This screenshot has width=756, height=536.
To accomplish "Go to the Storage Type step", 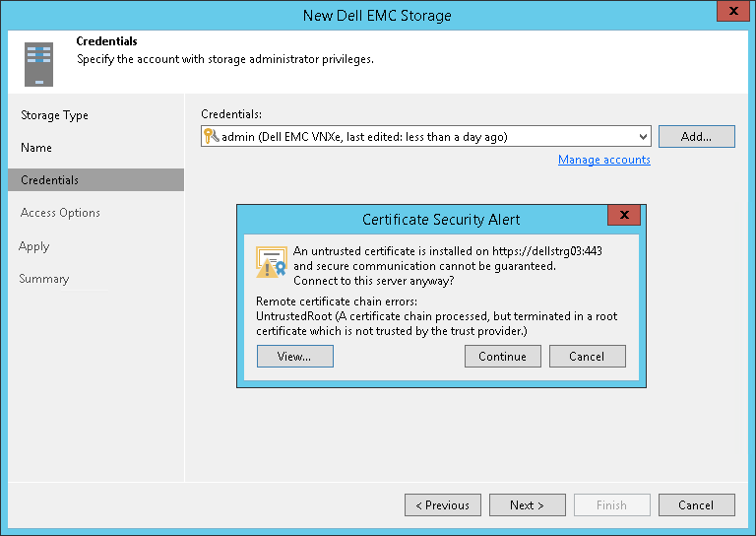I will click(55, 115).
